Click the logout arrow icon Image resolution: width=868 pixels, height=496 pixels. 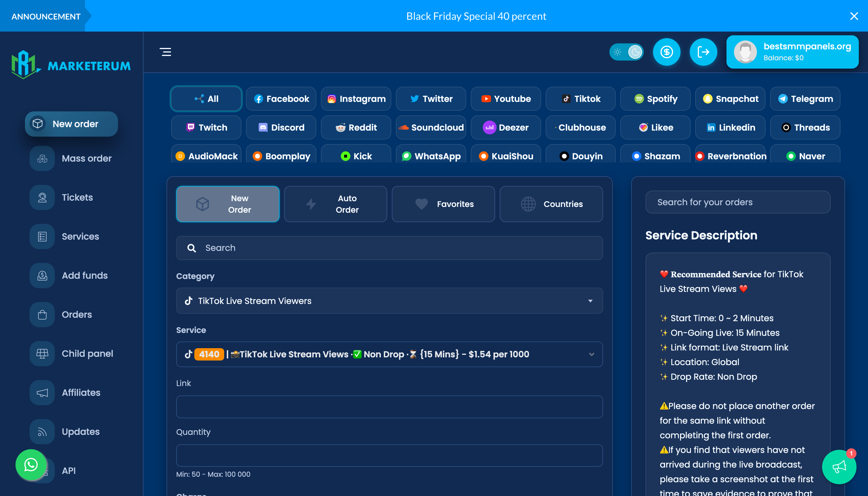pyautogui.click(x=703, y=52)
